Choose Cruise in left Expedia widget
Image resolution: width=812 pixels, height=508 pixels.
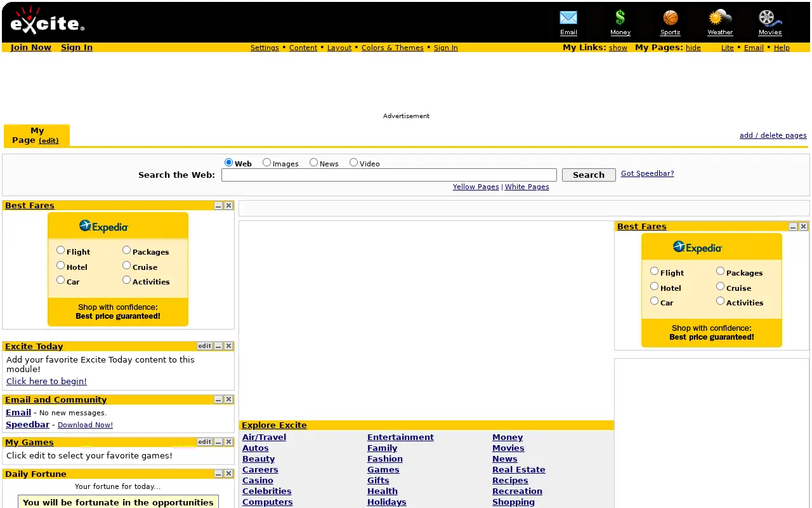point(126,265)
